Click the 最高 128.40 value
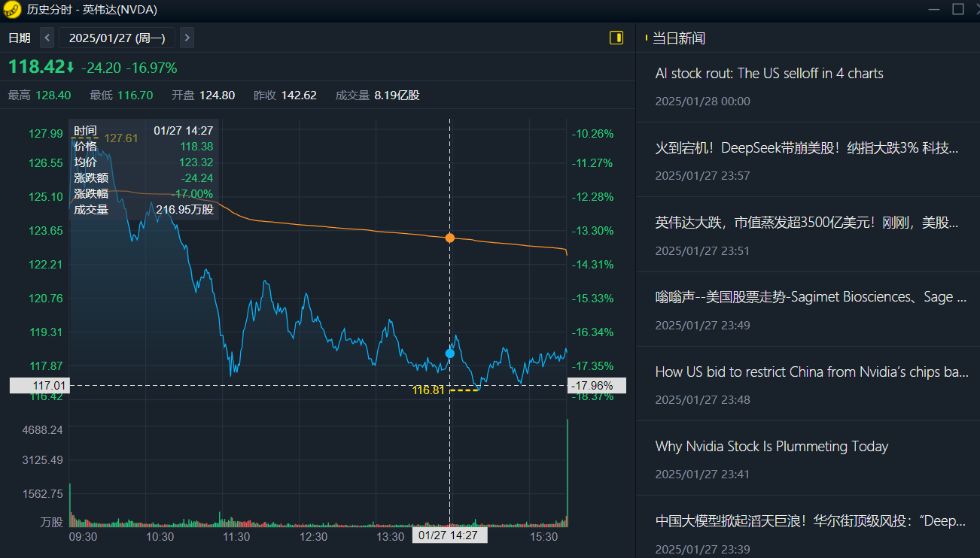 (x=53, y=96)
